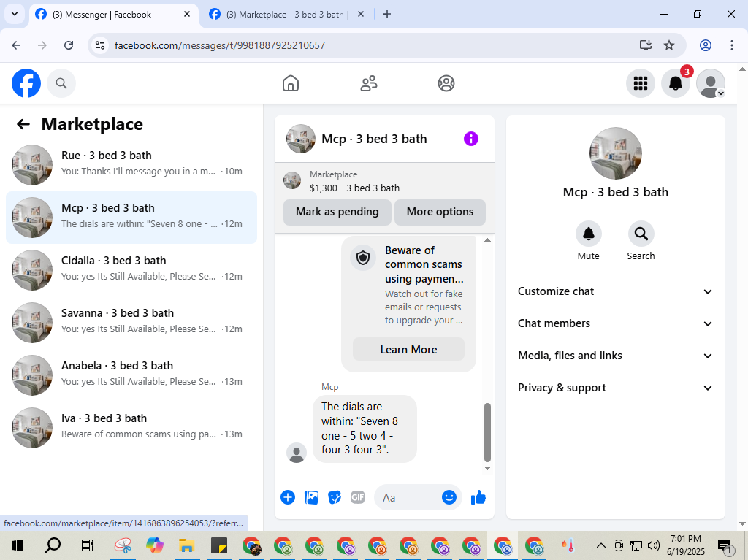Open Windows Start menu
Viewport: 748px width, 560px height.
(18, 545)
